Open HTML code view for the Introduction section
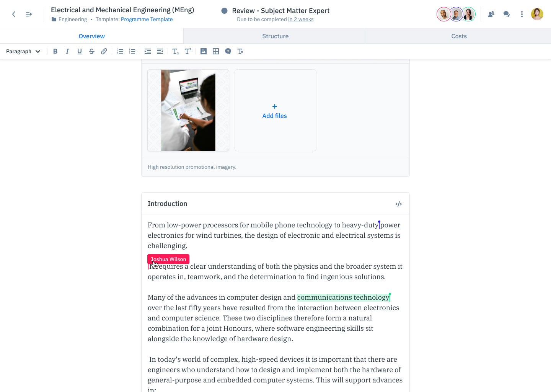Image resolution: width=551 pixels, height=392 pixels. 398,204
